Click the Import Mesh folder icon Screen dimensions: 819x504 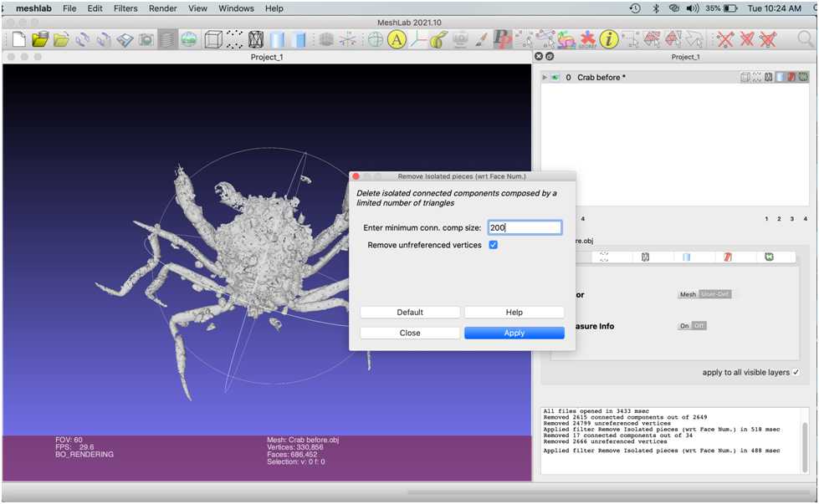point(61,39)
